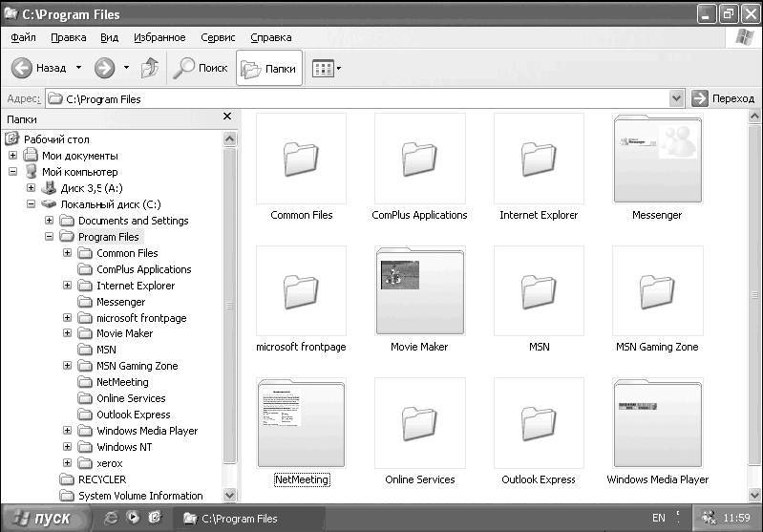
Task: Expand Documents and Settings tree node
Action: pos(50,221)
